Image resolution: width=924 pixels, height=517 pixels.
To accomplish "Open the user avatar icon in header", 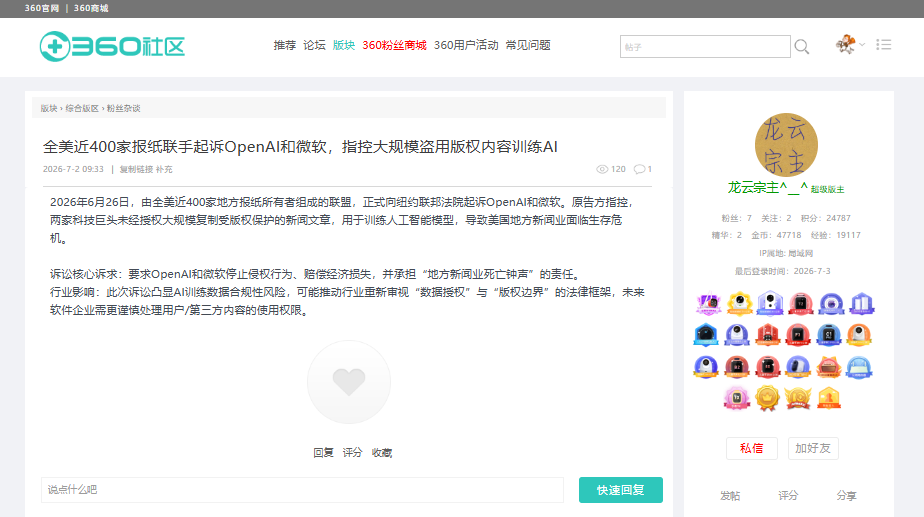I will click(846, 44).
